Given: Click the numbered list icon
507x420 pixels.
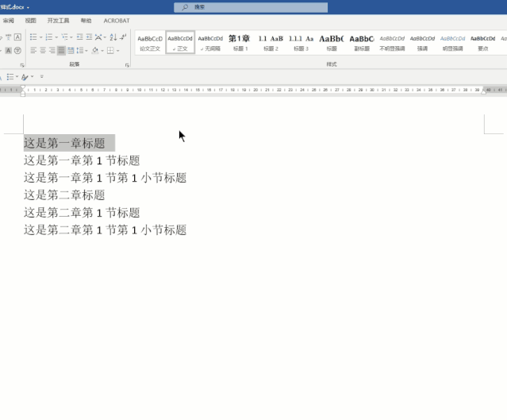Looking at the screenshot, I should click(x=49, y=37).
